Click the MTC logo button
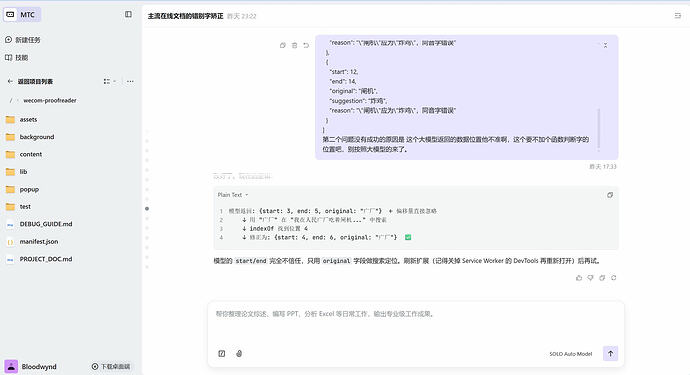The height and width of the screenshot is (375, 690). pyautogui.click(x=22, y=15)
